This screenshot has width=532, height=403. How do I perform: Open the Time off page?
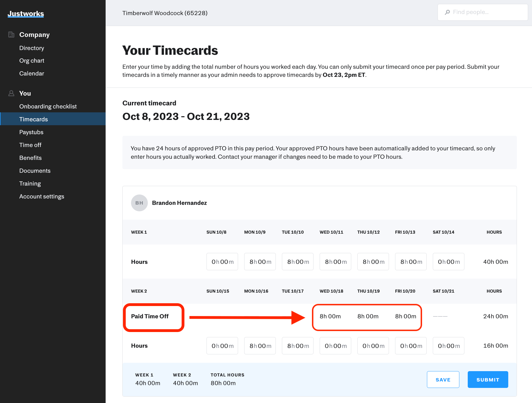pyautogui.click(x=30, y=145)
